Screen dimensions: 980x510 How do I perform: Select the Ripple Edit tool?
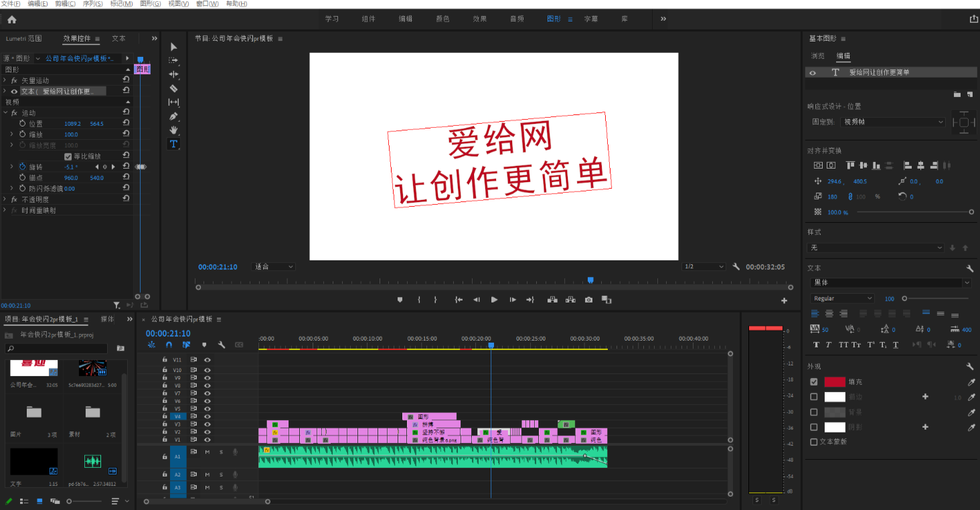pyautogui.click(x=173, y=74)
